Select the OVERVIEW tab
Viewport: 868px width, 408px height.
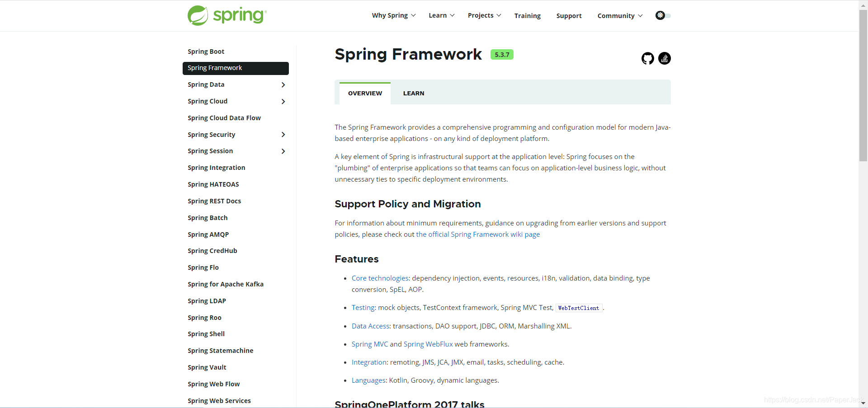(x=365, y=93)
